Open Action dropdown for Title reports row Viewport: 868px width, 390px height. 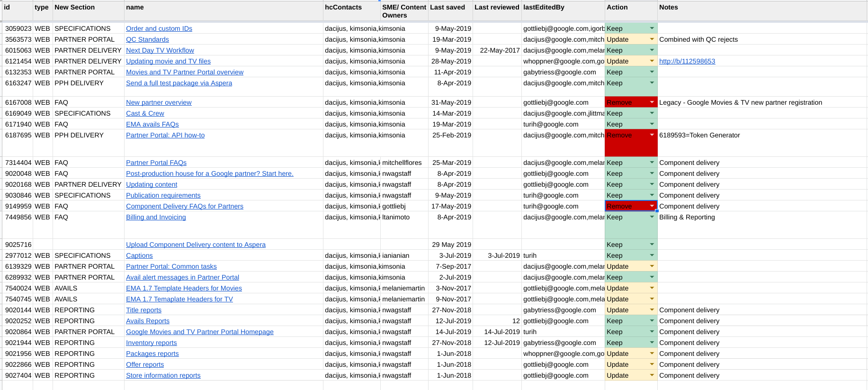pyautogui.click(x=652, y=310)
